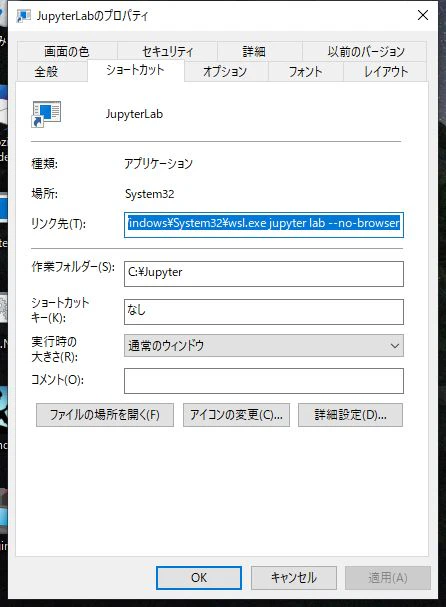Expand the 実行時の大きさ dropdown
446x607 pixels.
(264, 345)
